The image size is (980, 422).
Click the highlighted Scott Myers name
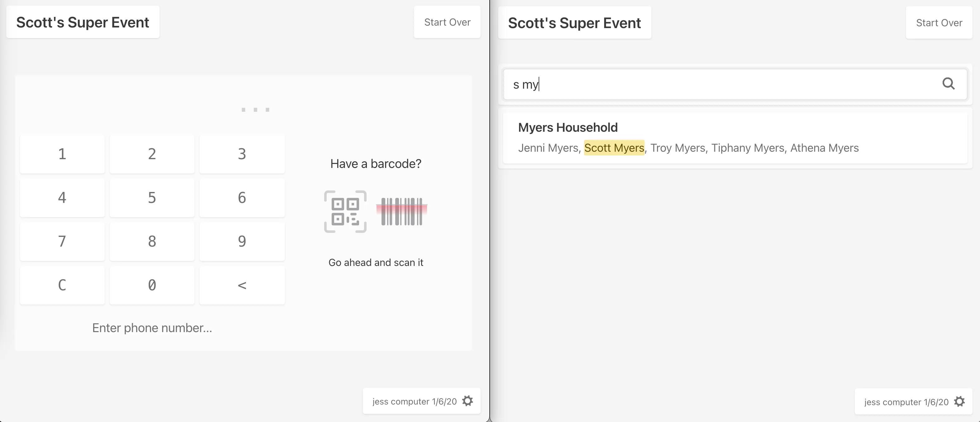(x=614, y=148)
